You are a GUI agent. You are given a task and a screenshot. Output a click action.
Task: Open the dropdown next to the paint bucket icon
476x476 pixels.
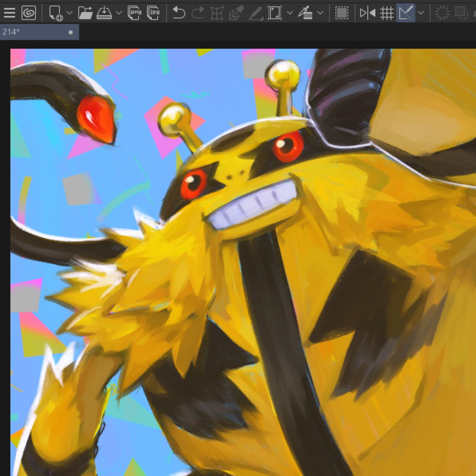(x=321, y=13)
